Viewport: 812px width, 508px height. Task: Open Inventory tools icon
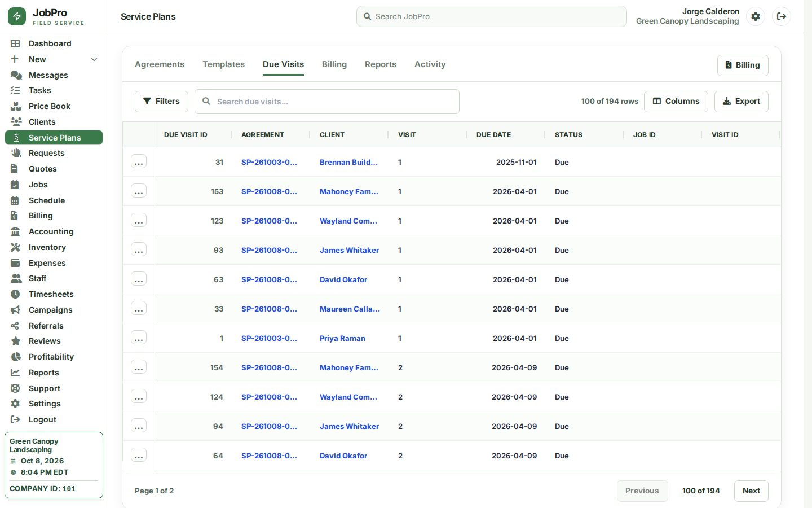(x=15, y=247)
